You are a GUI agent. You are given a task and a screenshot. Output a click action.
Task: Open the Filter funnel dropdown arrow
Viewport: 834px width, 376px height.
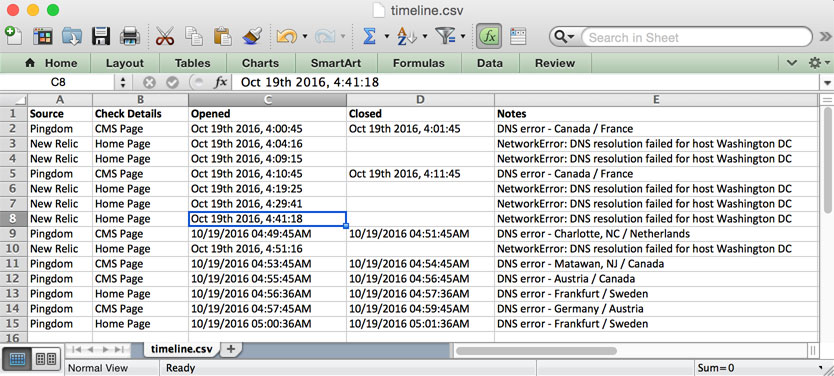(x=463, y=37)
